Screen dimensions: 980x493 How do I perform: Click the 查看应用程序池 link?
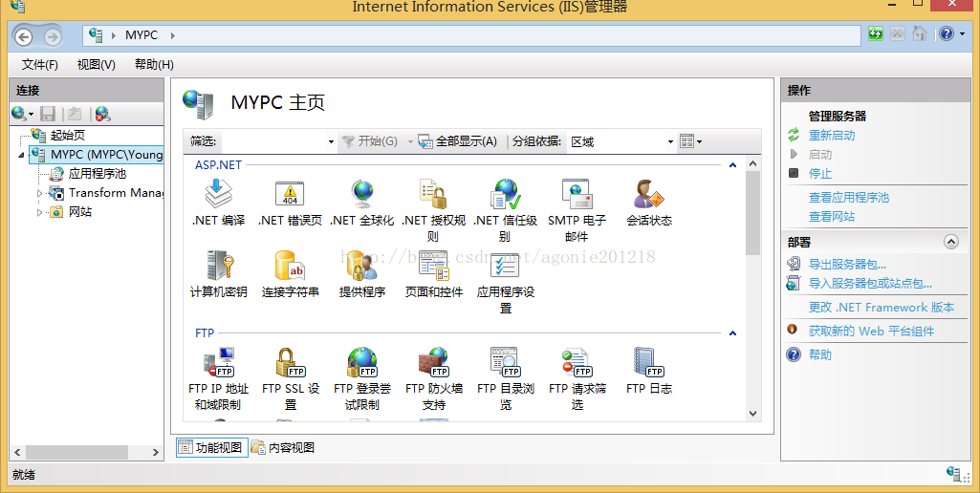[x=849, y=198]
